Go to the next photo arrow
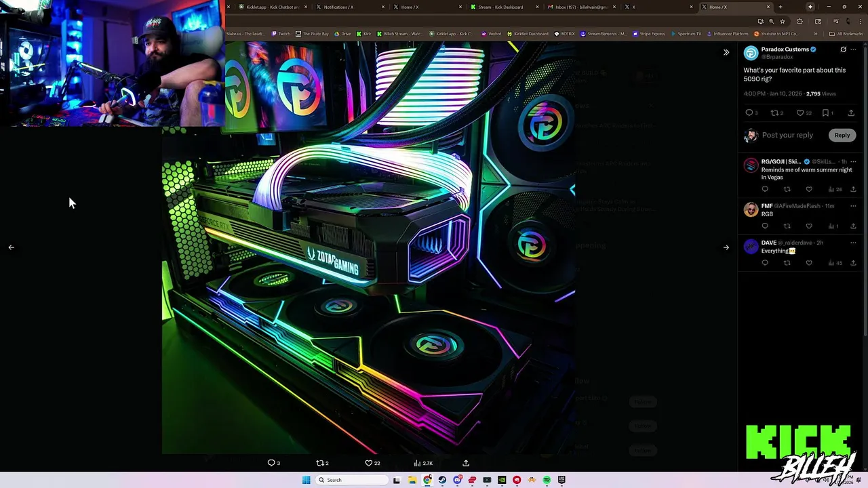Image resolution: width=868 pixels, height=488 pixels. pos(726,247)
